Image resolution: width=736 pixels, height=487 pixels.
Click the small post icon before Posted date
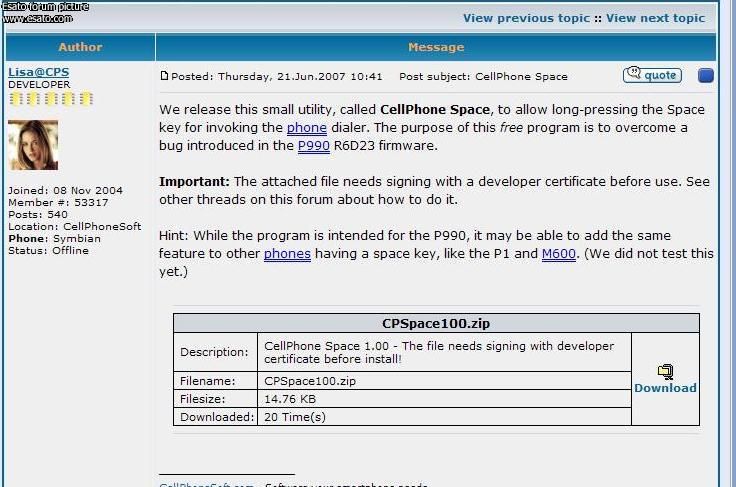pyautogui.click(x=165, y=76)
